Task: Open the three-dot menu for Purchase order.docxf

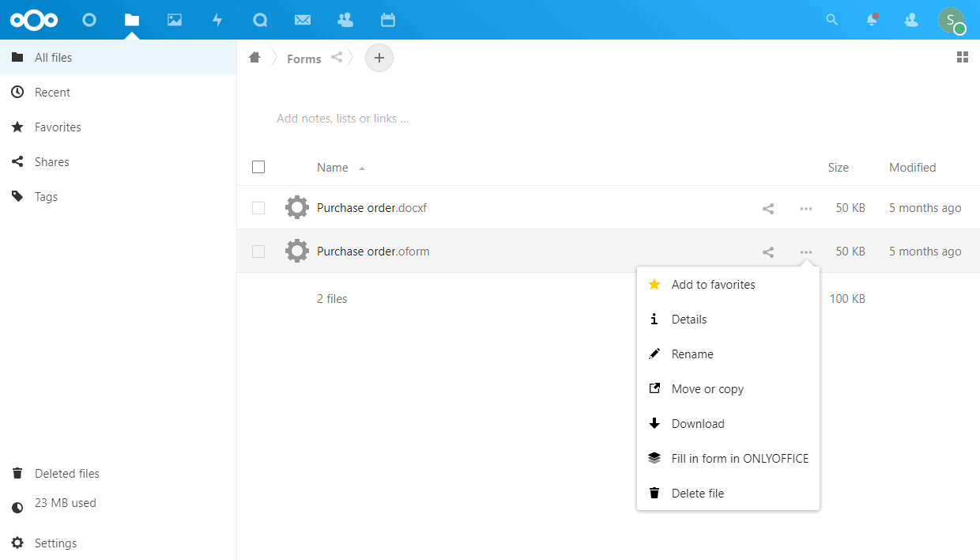Action: (x=805, y=208)
